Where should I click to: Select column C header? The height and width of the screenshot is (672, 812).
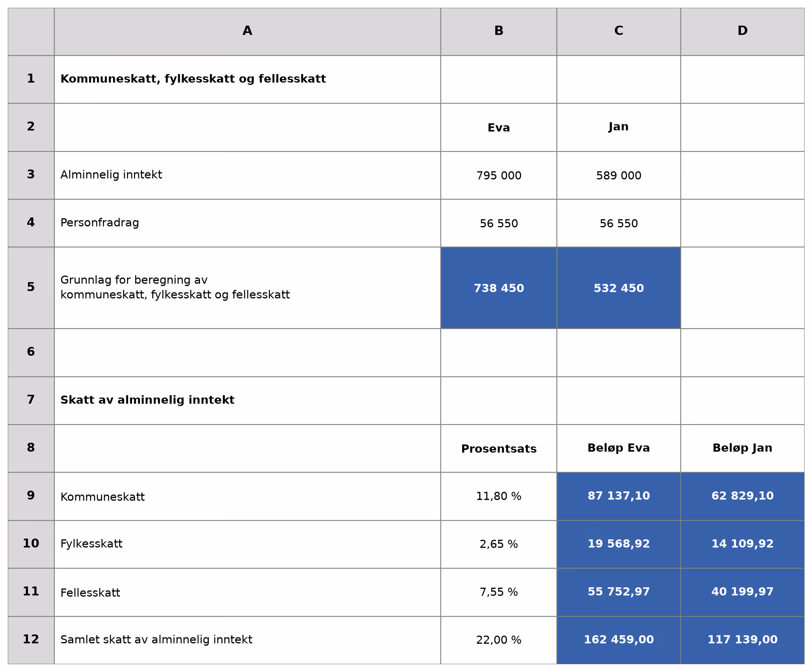click(619, 31)
